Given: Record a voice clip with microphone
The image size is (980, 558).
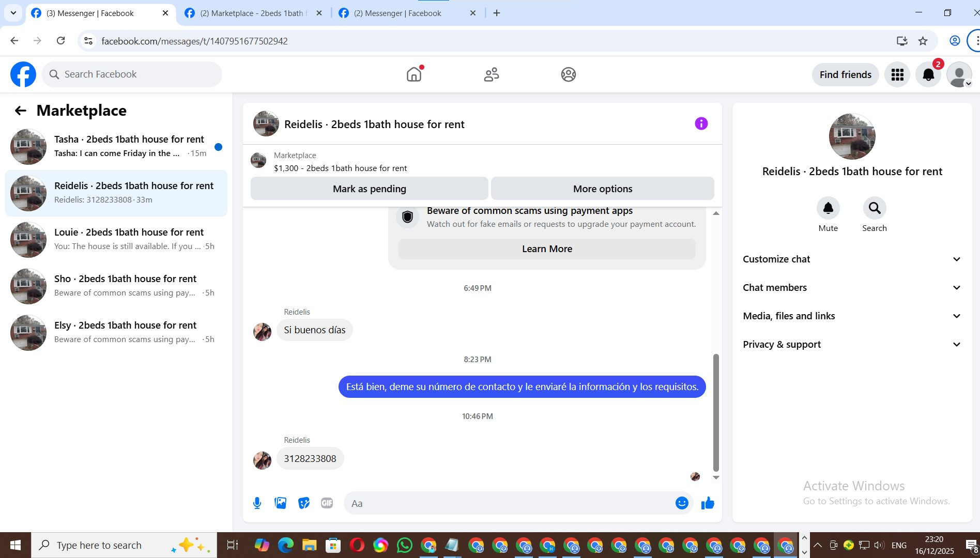Looking at the screenshot, I should [257, 503].
